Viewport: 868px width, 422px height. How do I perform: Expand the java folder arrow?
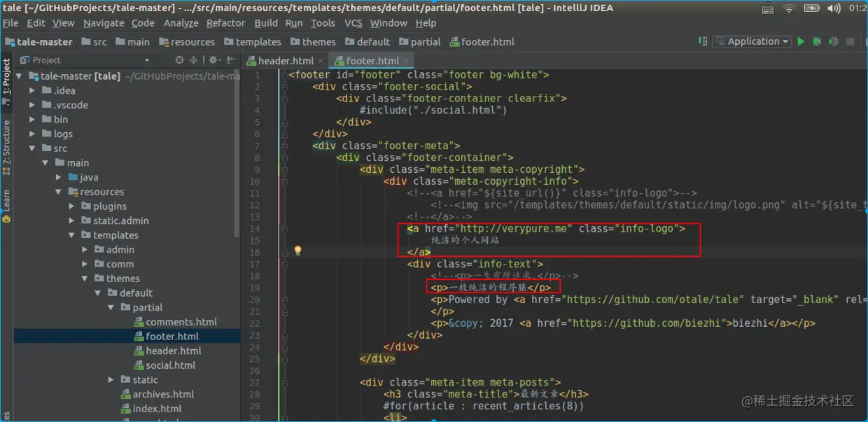pos(59,178)
